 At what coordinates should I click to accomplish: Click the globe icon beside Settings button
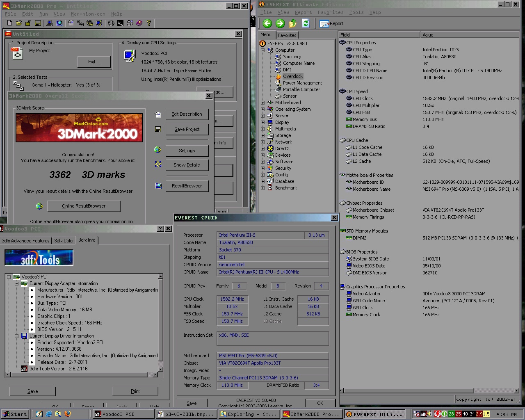(x=157, y=150)
